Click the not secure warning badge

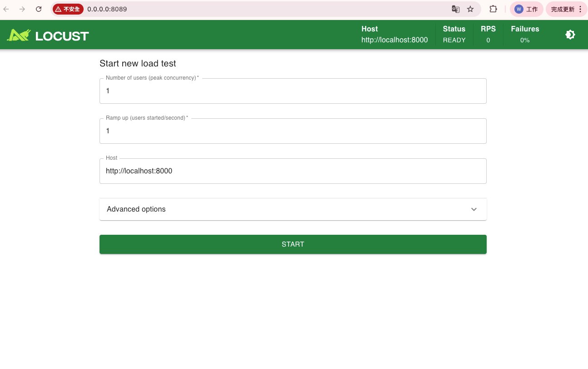coord(68,9)
